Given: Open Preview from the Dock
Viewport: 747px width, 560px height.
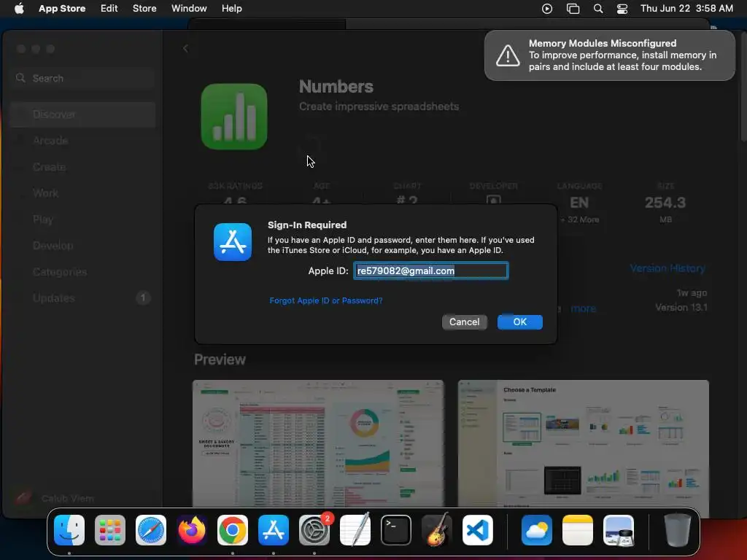Looking at the screenshot, I should (619, 530).
